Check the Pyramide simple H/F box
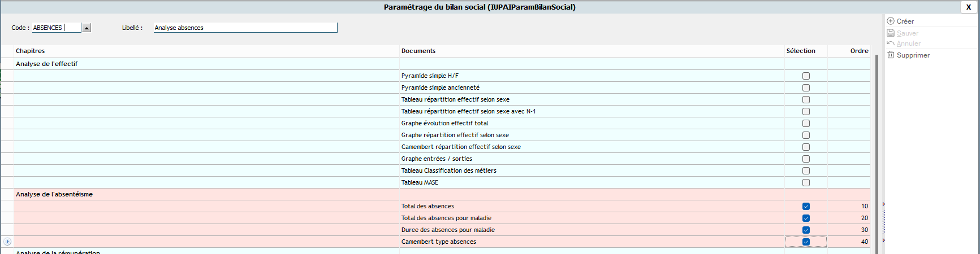The width and height of the screenshot is (980, 254). click(x=806, y=76)
